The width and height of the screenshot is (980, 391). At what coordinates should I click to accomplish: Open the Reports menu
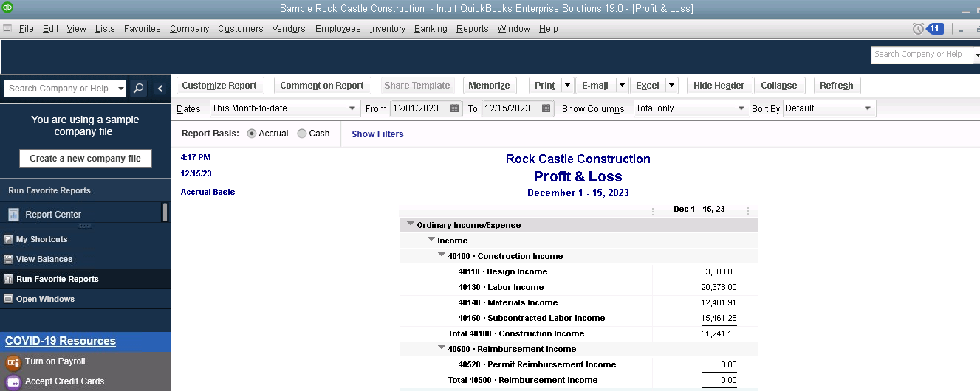coord(472,29)
